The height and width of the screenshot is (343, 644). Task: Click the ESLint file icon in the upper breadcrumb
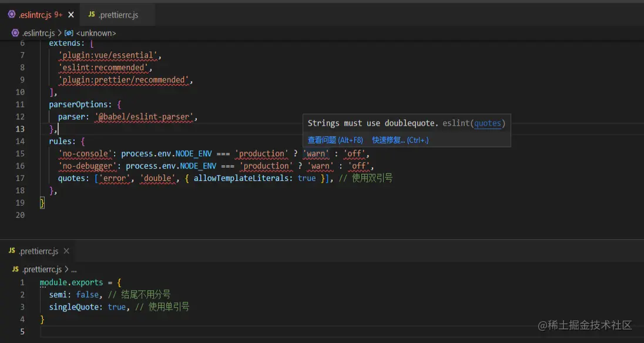(x=15, y=33)
